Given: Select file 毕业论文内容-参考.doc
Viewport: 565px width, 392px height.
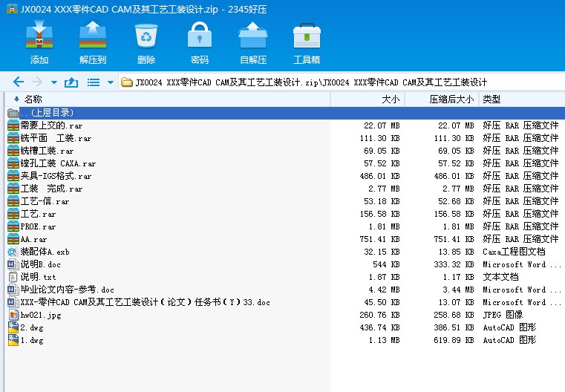Looking at the screenshot, I should tap(67, 290).
